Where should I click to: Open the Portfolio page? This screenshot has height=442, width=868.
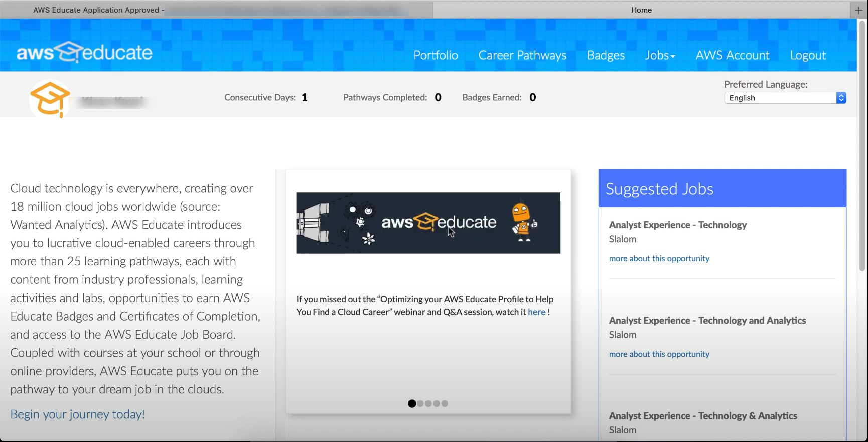[x=436, y=55]
